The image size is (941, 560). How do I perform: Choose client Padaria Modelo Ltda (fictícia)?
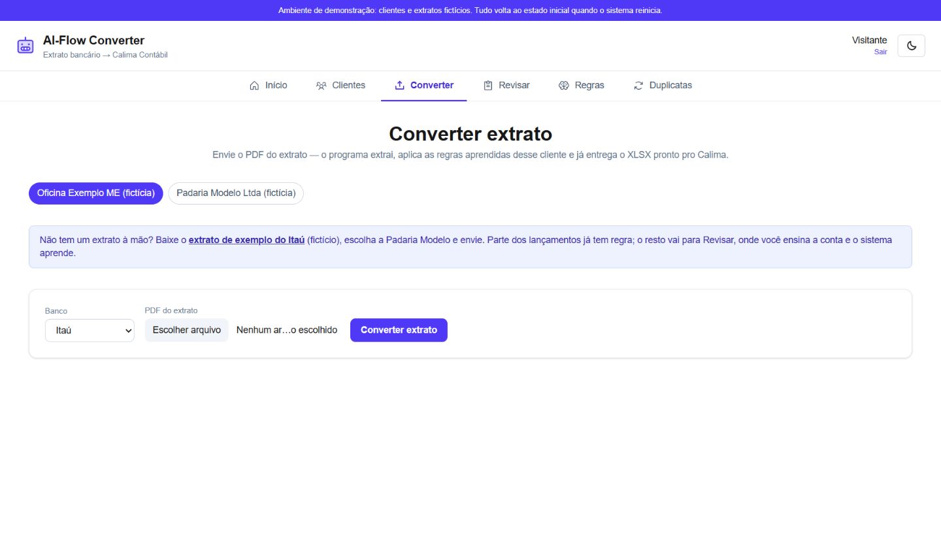pos(236,193)
